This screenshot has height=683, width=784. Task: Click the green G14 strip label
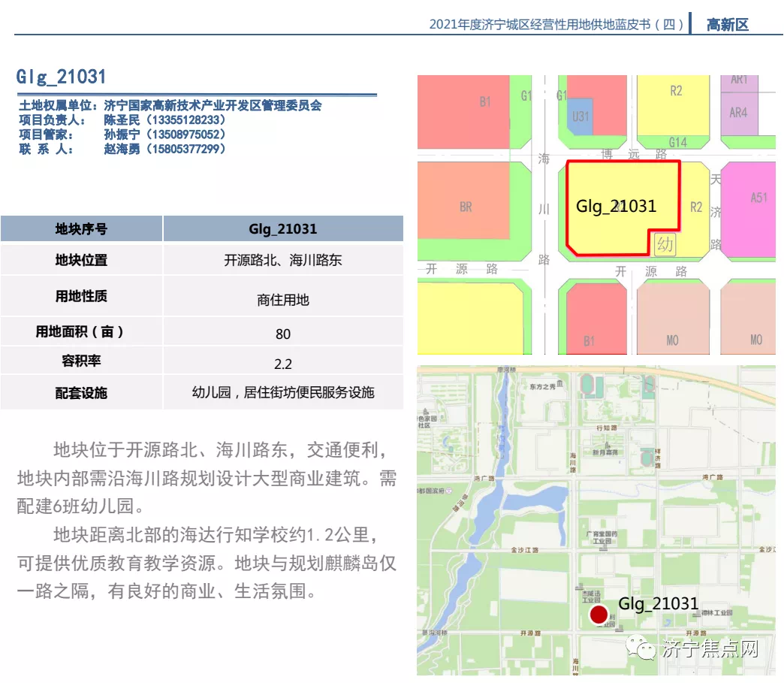pyautogui.click(x=677, y=142)
